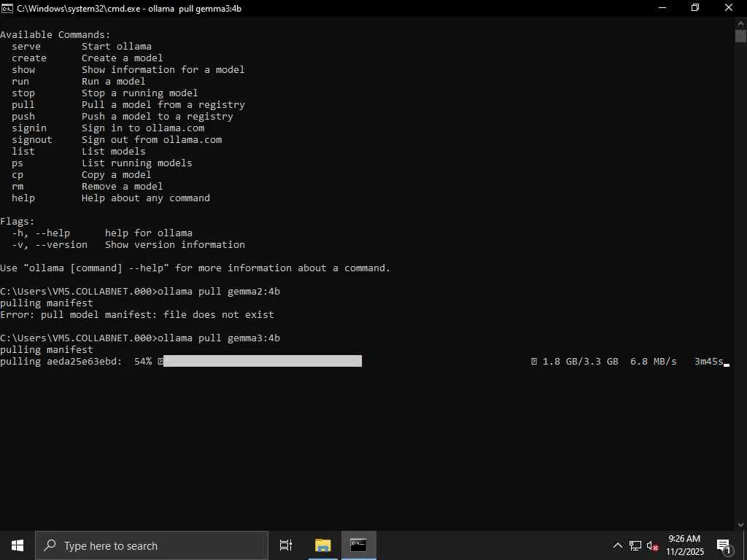Click the 'show' command name

(x=23, y=69)
